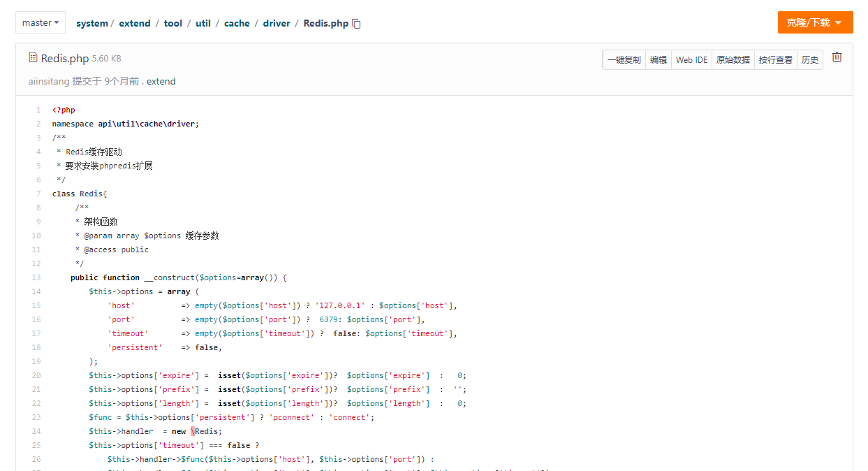Click the 6379 port value
The image size is (868, 471).
click(x=328, y=319)
